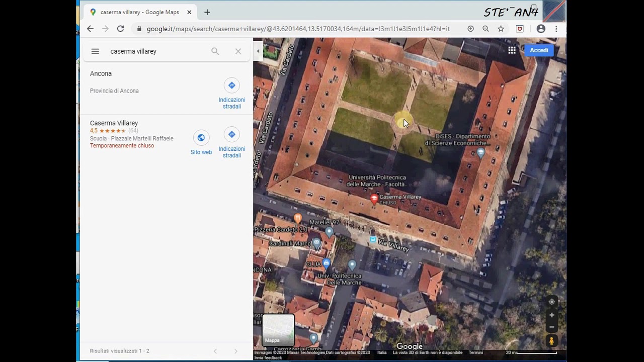Click the red Caserma Villarey map pin
Image resolution: width=644 pixels, height=362 pixels.
374,199
